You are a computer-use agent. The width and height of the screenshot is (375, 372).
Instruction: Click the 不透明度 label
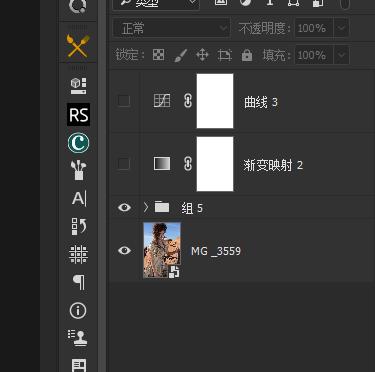pos(265,28)
